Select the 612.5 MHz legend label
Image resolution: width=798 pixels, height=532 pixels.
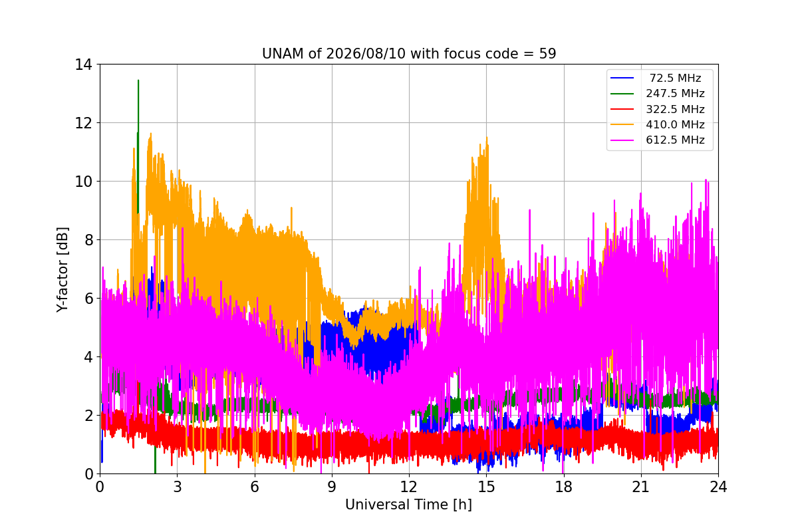tap(676, 140)
